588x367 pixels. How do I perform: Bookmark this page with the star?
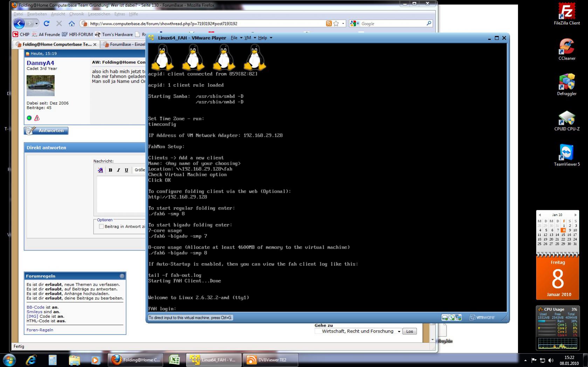(x=336, y=23)
